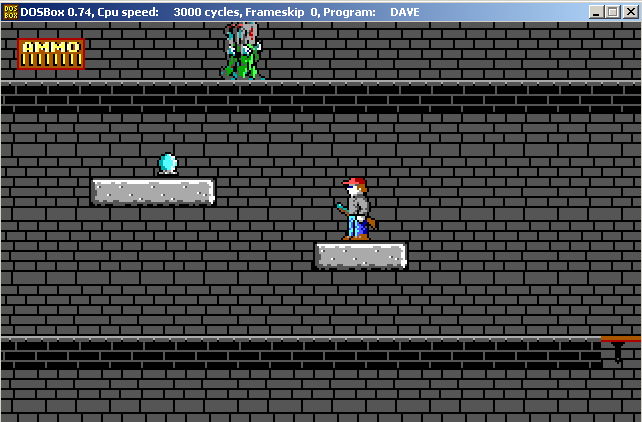
Task: Click the cyan crystal gem on the left platform
Action: point(168,164)
